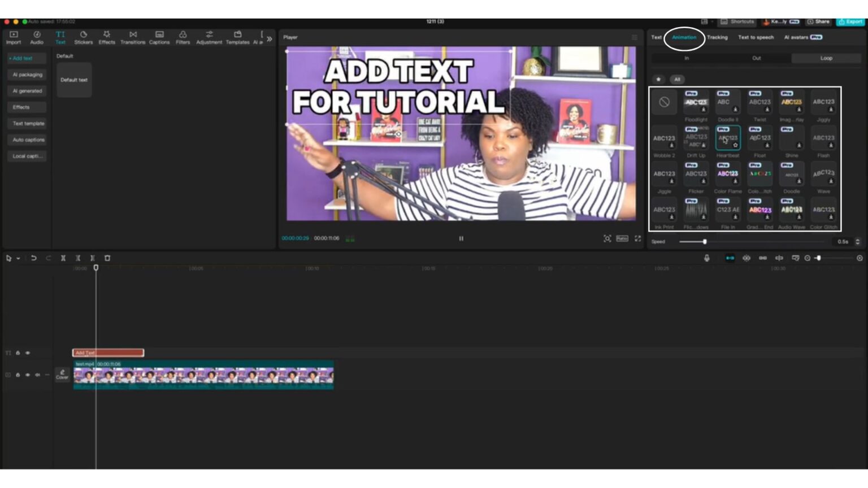Lock the Add Text track
The image size is (868, 488).
(17, 352)
